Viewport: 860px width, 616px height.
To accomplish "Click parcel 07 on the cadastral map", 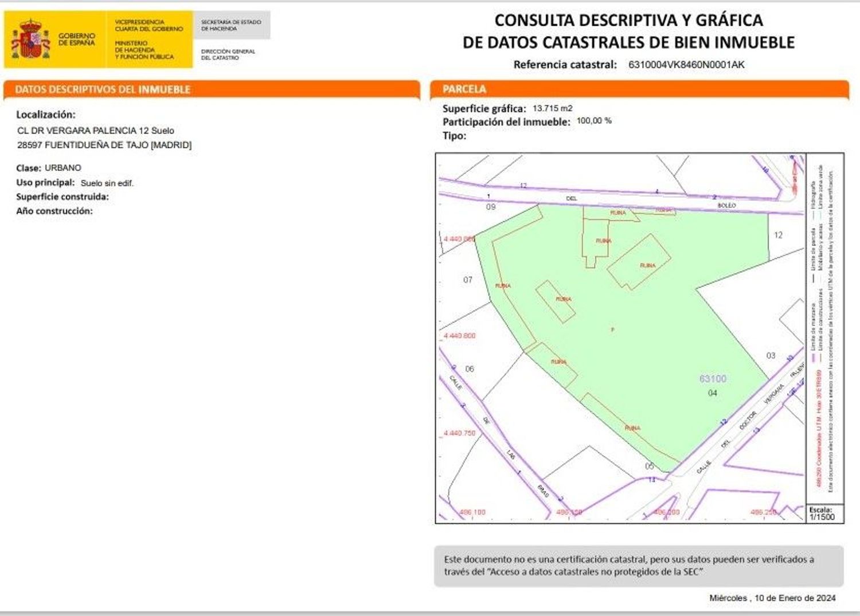I will point(468,280).
